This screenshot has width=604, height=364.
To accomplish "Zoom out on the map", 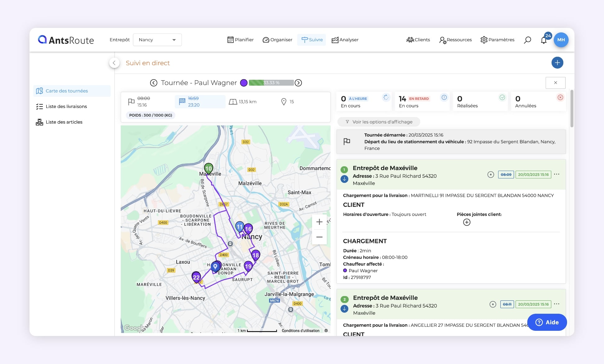I will point(319,237).
